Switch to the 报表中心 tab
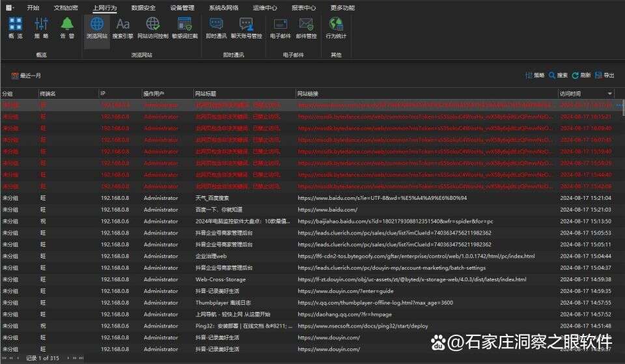The image size is (625, 364). point(304,8)
